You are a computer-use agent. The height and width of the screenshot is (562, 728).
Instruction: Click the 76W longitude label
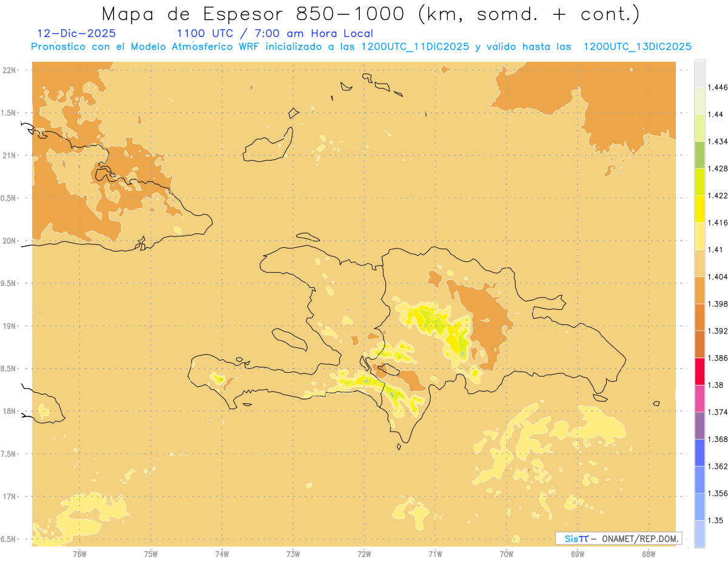[79, 554]
